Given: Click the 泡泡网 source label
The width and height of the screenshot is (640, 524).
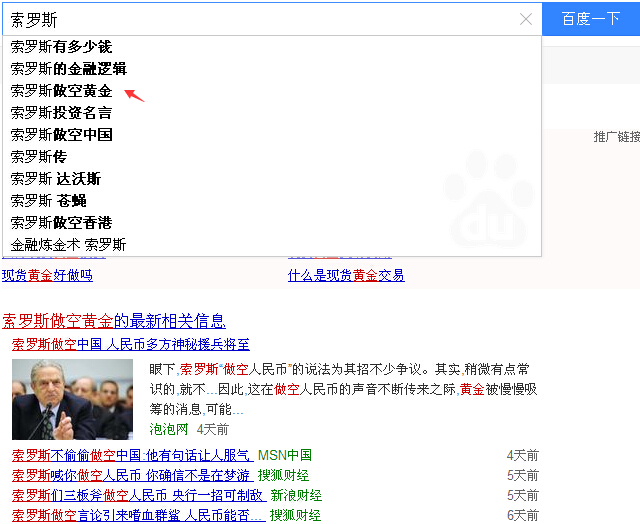Looking at the screenshot, I should [169, 429].
